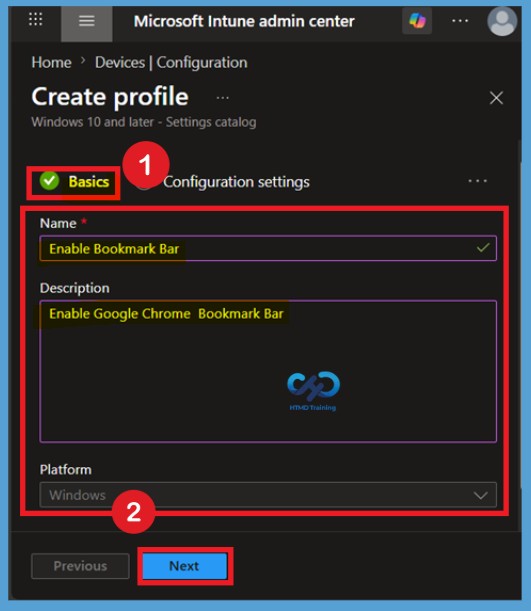Viewport: 531px width, 611px height.
Task: Go to Home breadcrumb
Action: 51,62
